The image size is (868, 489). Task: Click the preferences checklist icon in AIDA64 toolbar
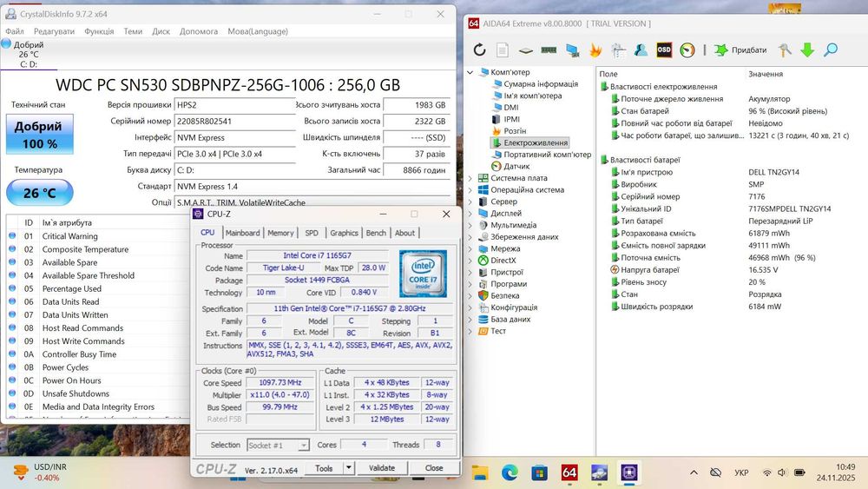618,50
